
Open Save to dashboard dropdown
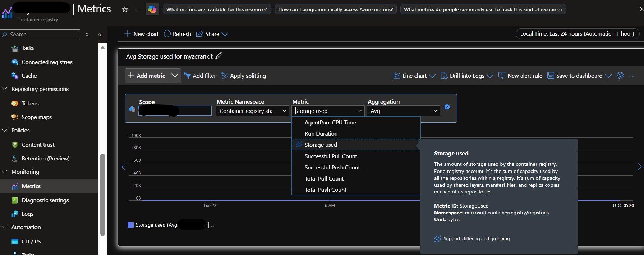coord(579,76)
